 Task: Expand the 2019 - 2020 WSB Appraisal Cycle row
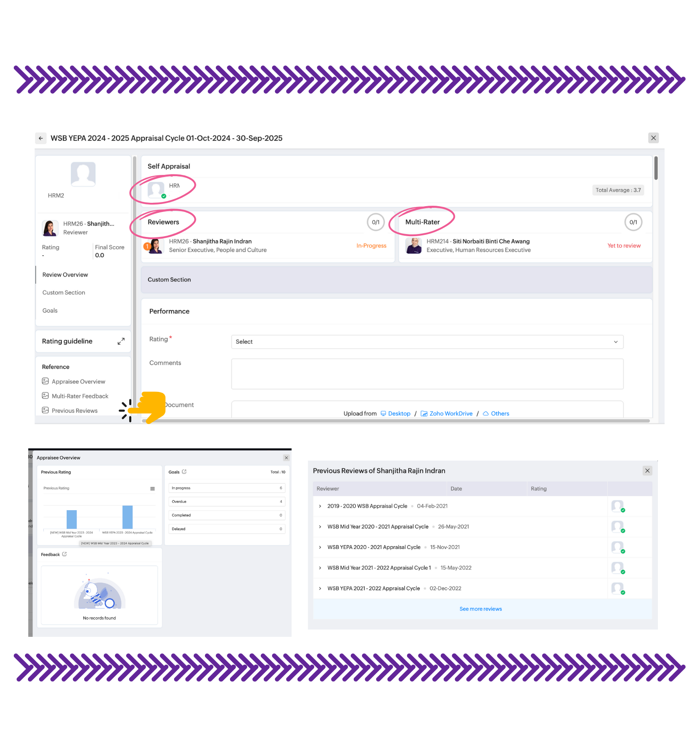coord(320,506)
